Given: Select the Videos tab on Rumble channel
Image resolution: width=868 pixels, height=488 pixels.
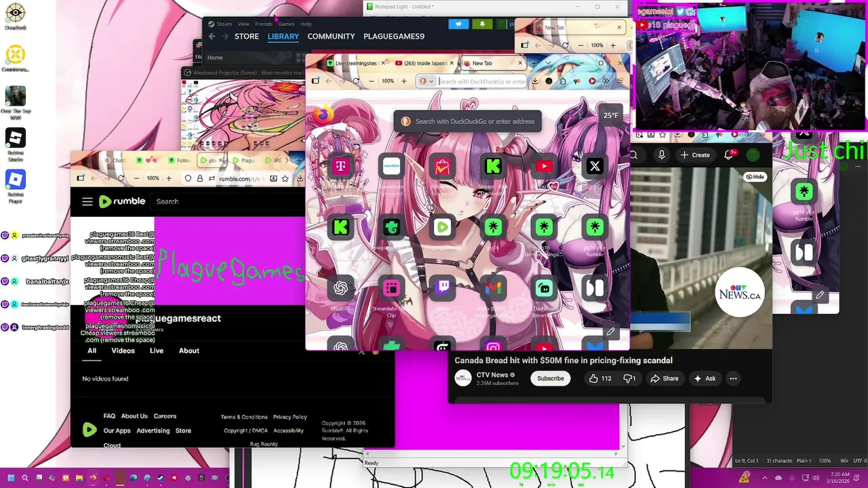Looking at the screenshot, I should (x=123, y=350).
